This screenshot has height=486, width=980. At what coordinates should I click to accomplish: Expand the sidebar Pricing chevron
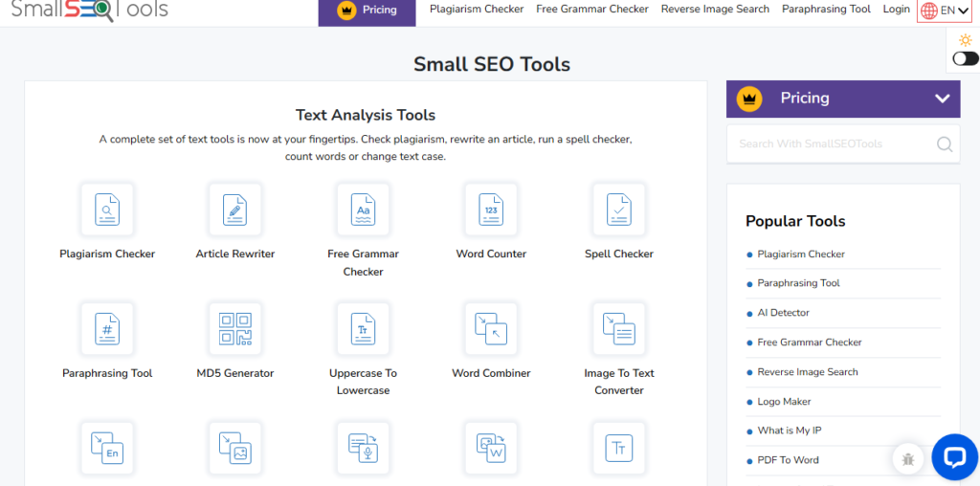pyautogui.click(x=942, y=99)
